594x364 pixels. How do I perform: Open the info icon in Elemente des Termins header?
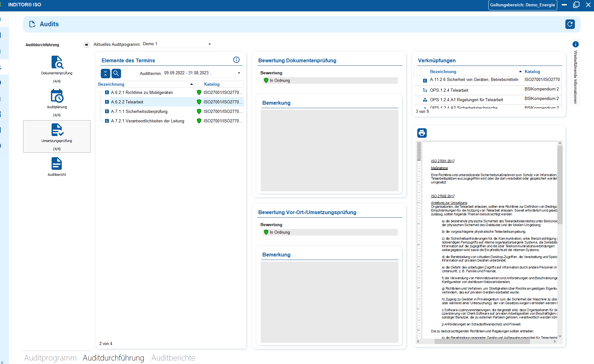point(236,59)
